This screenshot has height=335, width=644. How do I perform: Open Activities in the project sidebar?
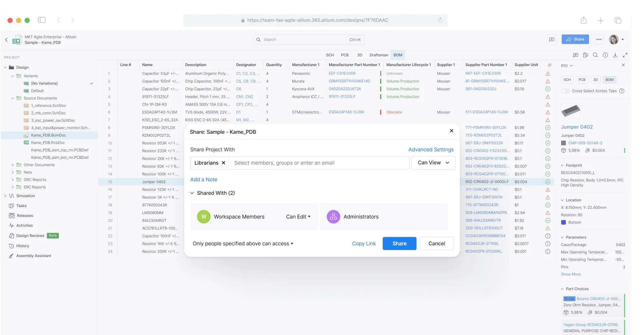pos(24,226)
